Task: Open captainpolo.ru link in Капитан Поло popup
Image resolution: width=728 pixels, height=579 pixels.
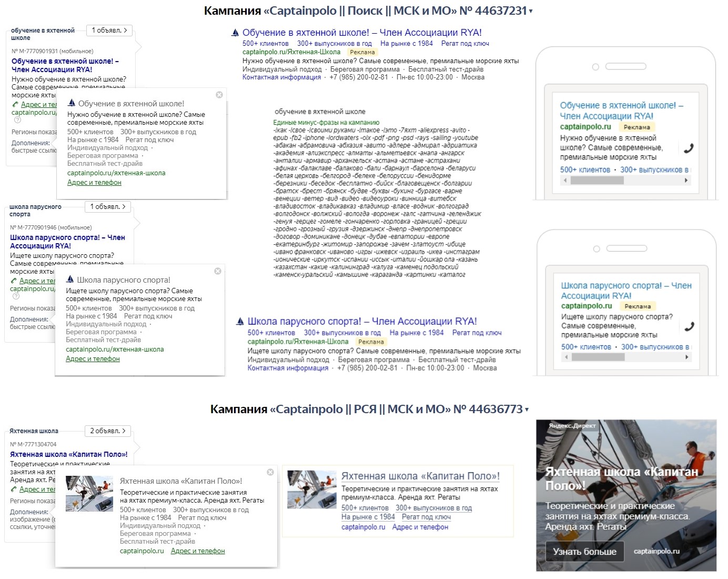Action: pyautogui.click(x=142, y=551)
